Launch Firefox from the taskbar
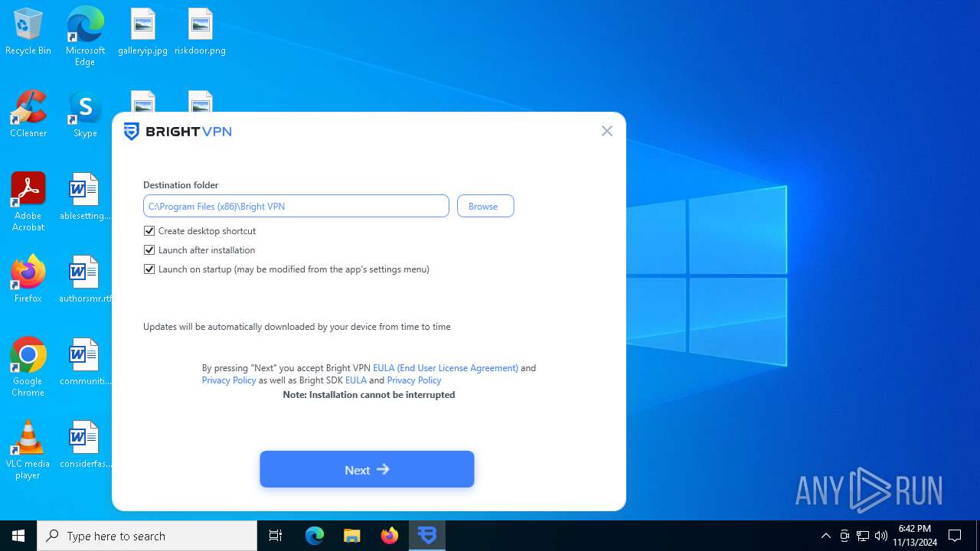Viewport: 980px width, 551px height. 390,536
